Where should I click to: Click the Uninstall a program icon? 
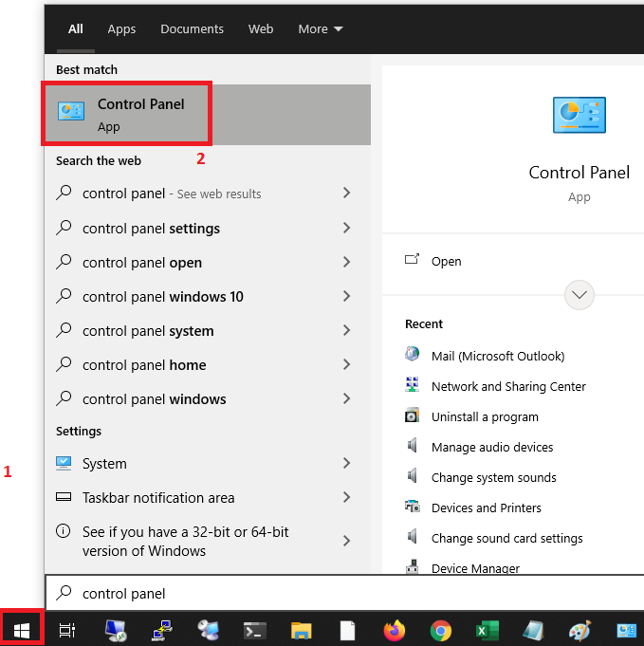pyautogui.click(x=412, y=415)
